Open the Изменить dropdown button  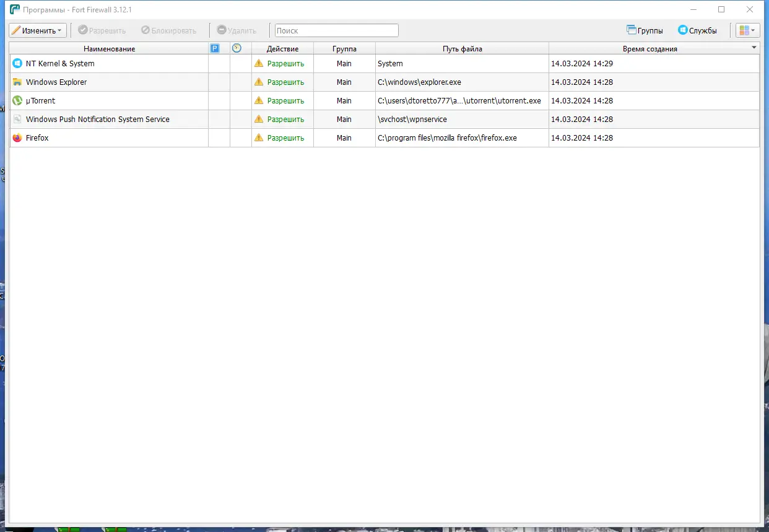click(38, 30)
